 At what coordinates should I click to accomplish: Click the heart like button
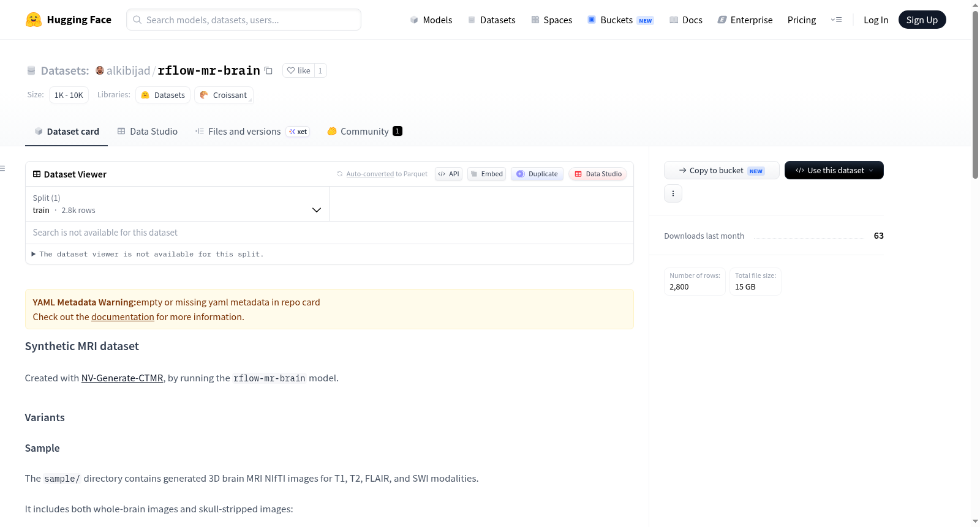pyautogui.click(x=298, y=70)
